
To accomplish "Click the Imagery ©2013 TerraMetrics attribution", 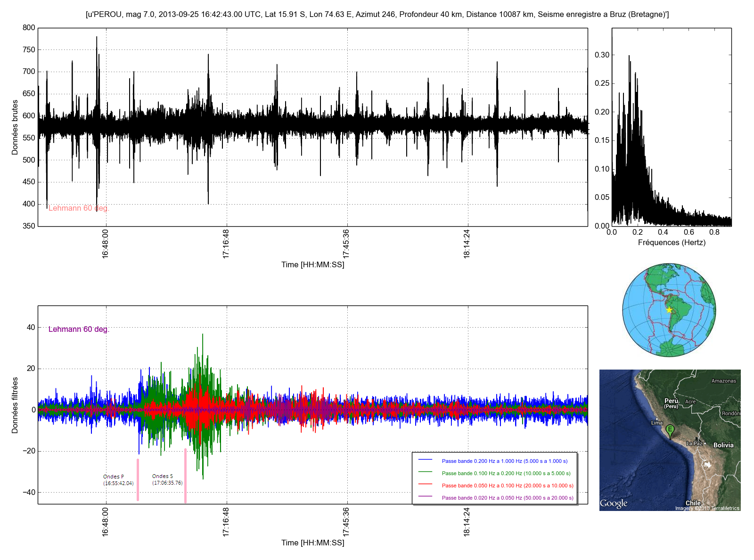I will pyautogui.click(x=707, y=508).
